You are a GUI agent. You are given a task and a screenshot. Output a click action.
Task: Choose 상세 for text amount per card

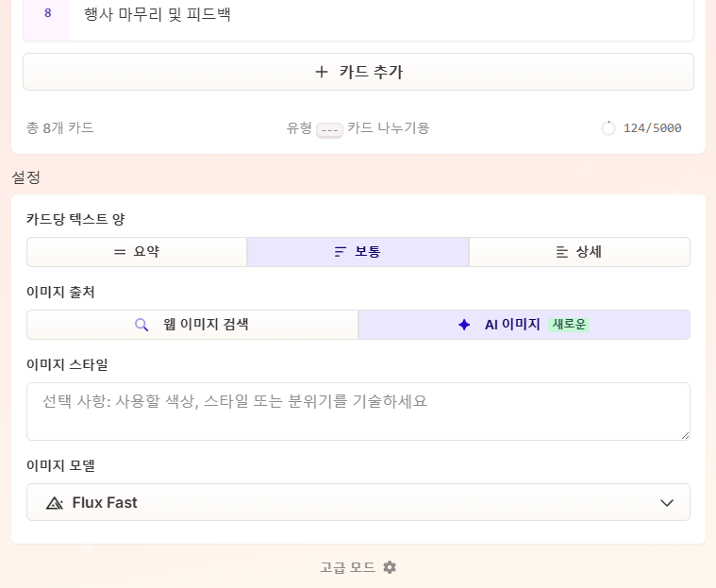[x=579, y=252]
